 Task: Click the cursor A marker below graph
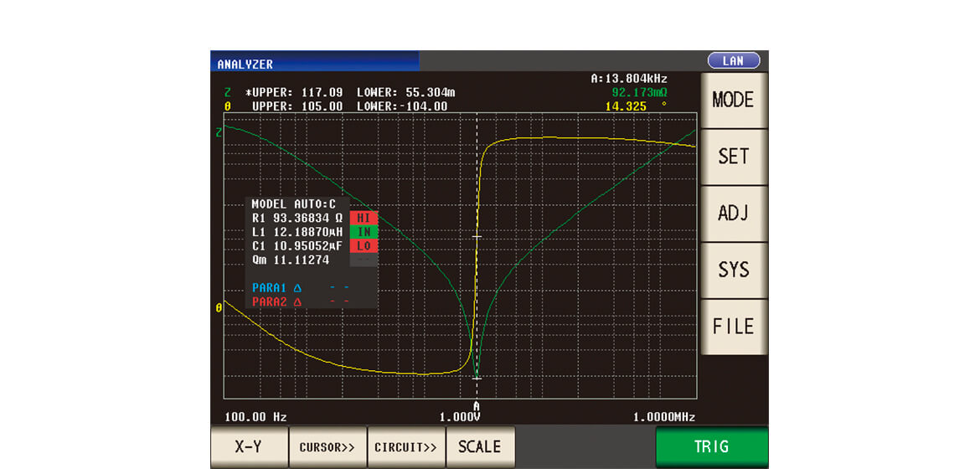(477, 406)
